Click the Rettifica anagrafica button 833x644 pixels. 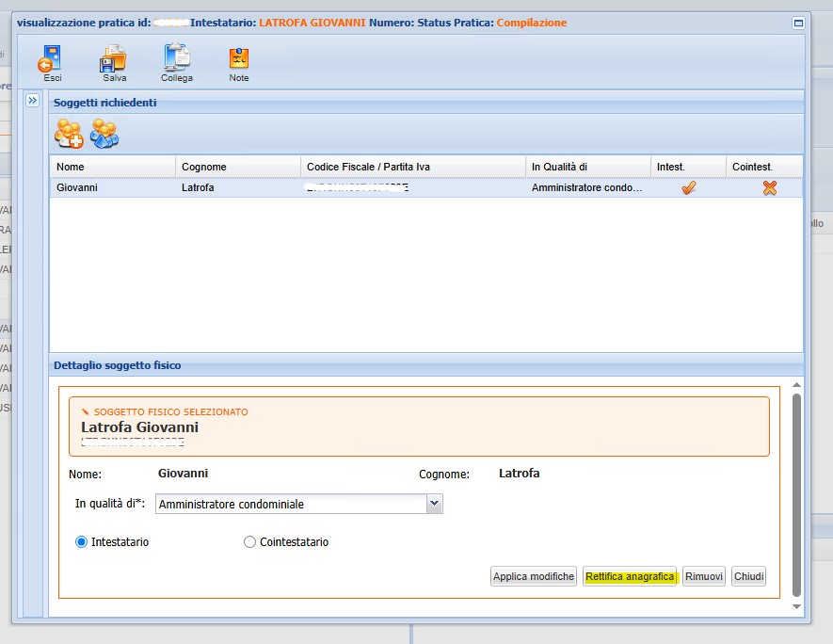[630, 576]
